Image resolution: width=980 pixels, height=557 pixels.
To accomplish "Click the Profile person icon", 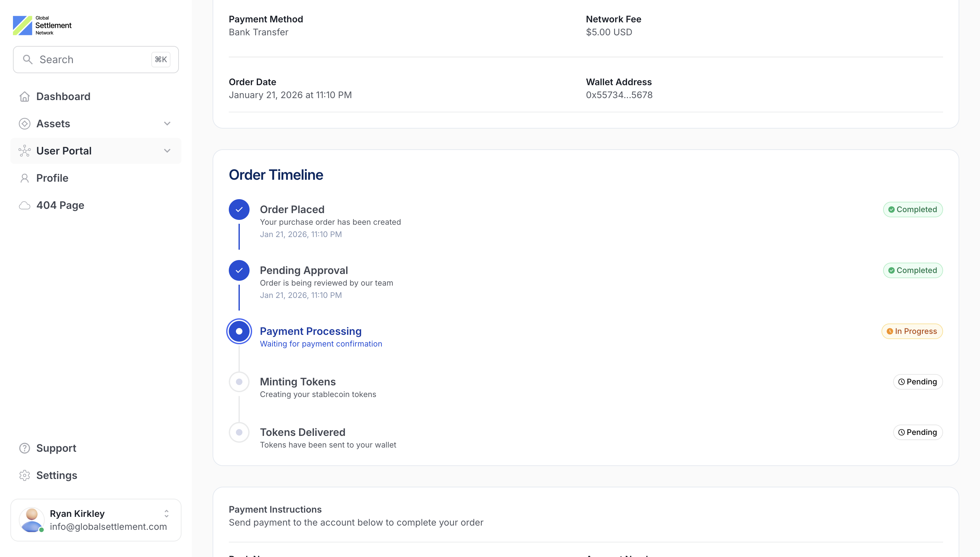I will coord(25,178).
